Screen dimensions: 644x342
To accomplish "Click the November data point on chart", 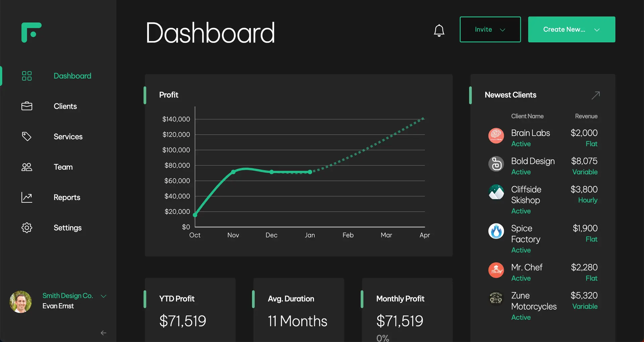I will click(x=233, y=172).
